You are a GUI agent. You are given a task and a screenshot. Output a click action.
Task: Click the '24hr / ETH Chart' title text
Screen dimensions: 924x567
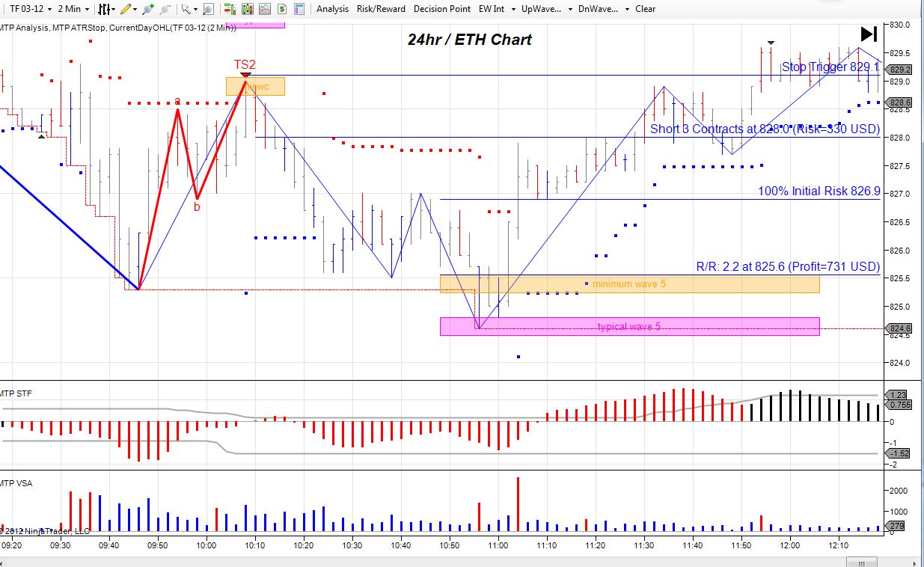[x=470, y=40]
